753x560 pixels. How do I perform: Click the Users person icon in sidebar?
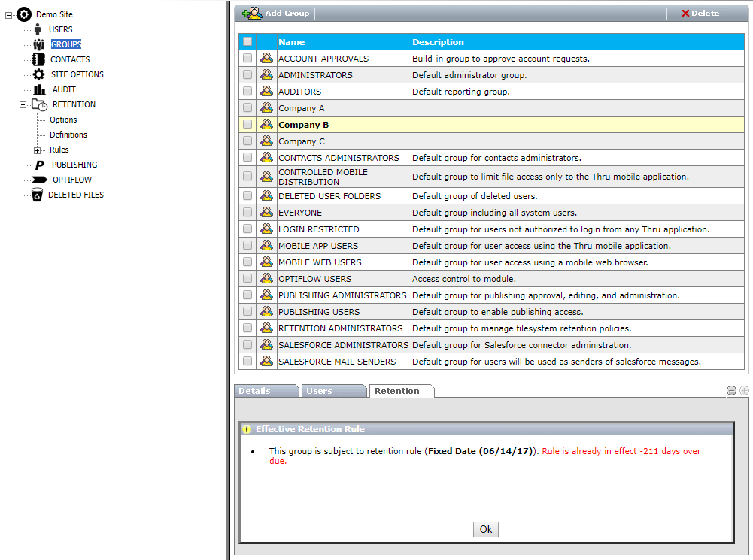pos(38,29)
